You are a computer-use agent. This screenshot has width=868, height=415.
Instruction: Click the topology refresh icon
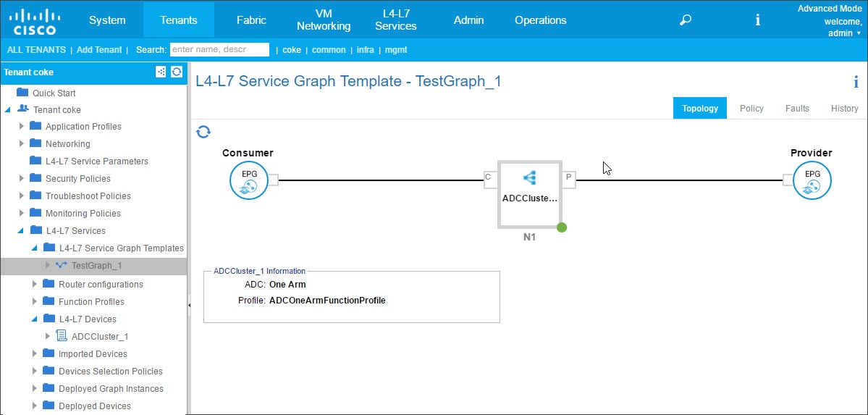pyautogui.click(x=203, y=132)
